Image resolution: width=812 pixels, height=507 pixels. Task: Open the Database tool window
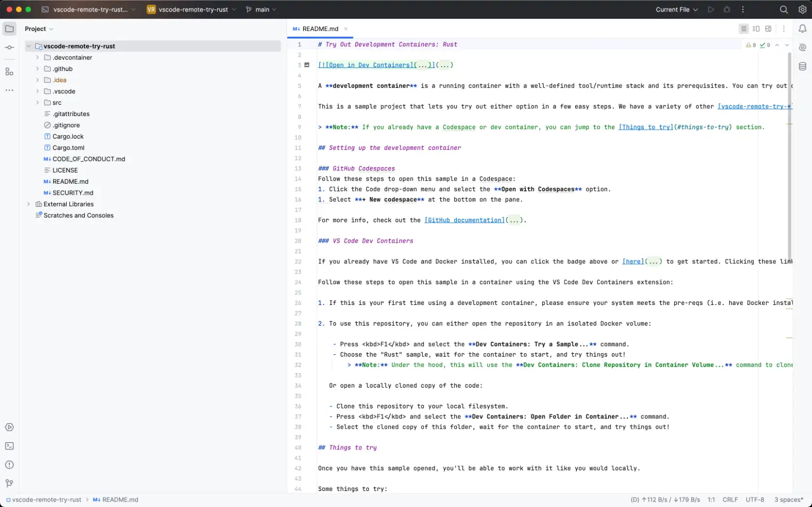tap(802, 66)
